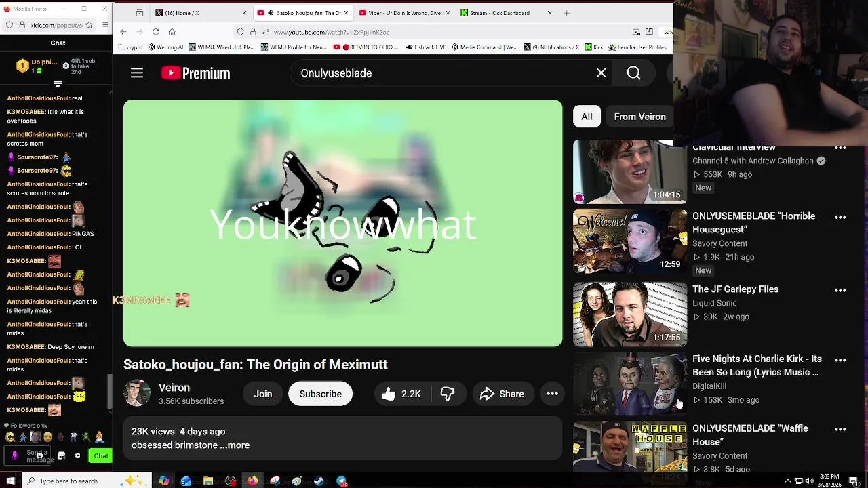Image resolution: width=868 pixels, height=488 pixels.
Task: Open the Veiron channel name link
Action: 174,388
